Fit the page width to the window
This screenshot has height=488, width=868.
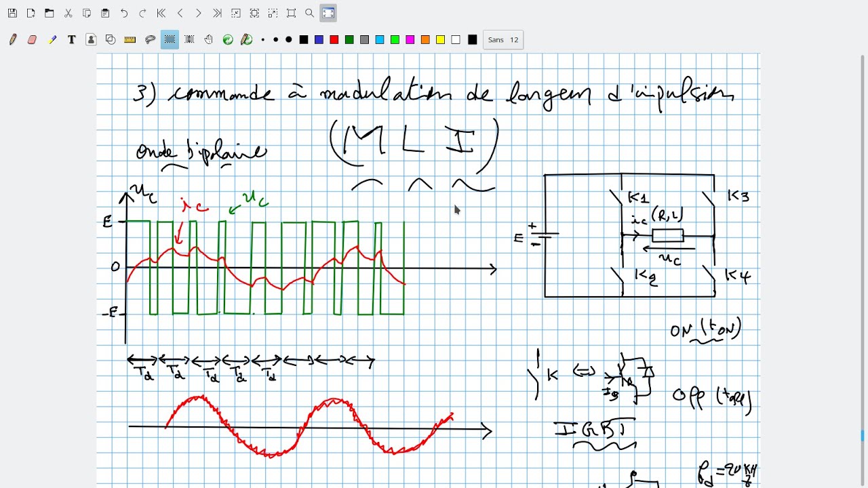[x=254, y=13]
